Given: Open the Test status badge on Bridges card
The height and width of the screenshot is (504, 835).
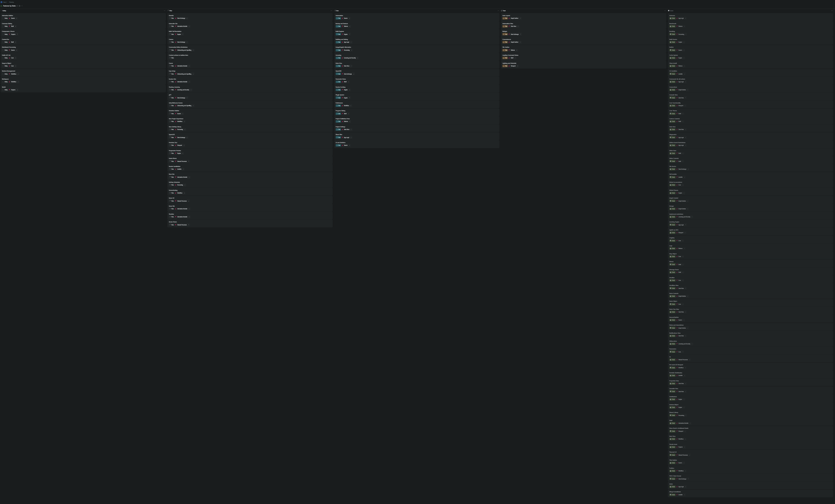Looking at the screenshot, I should click(505, 34).
